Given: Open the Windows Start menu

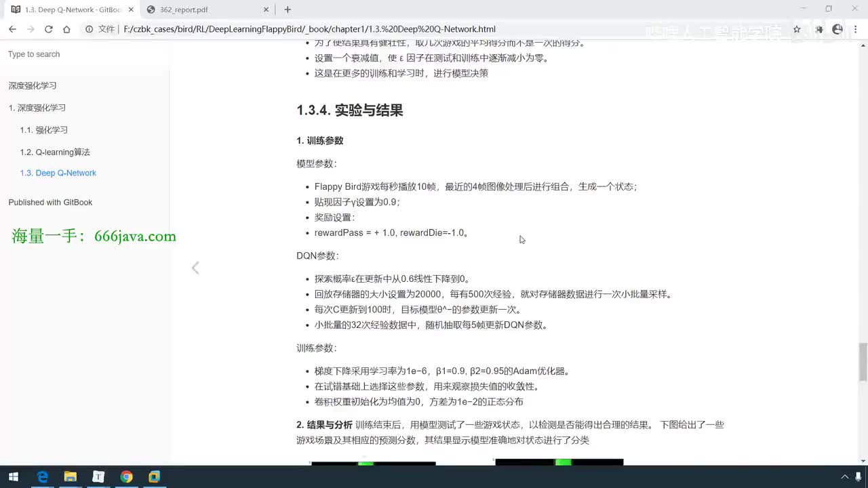Looking at the screenshot, I should coord(14,476).
